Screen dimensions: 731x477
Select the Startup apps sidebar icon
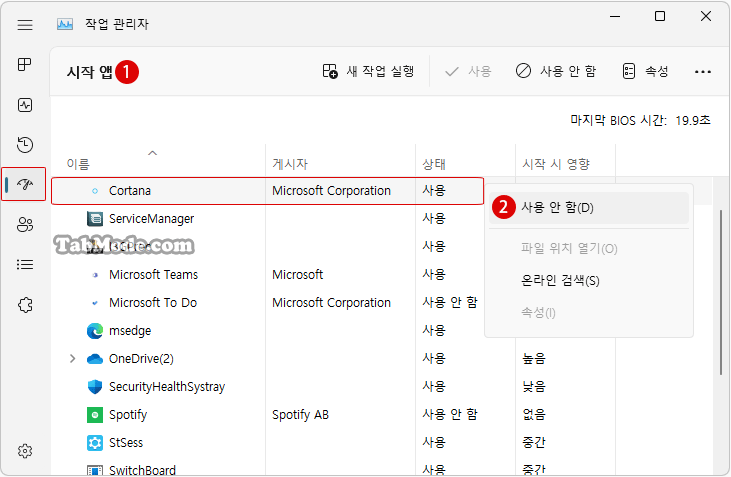[x=25, y=184]
